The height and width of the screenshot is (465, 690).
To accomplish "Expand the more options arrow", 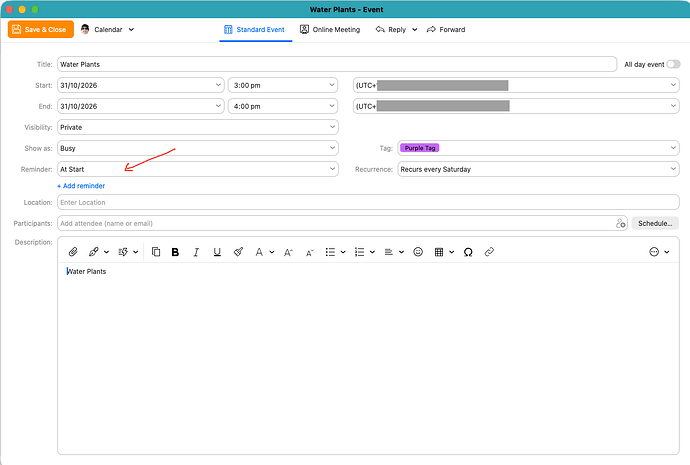I will [x=667, y=252].
